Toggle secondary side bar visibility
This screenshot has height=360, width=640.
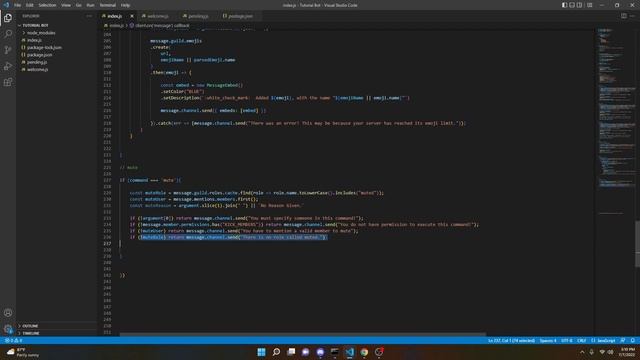pyautogui.click(x=580, y=5)
